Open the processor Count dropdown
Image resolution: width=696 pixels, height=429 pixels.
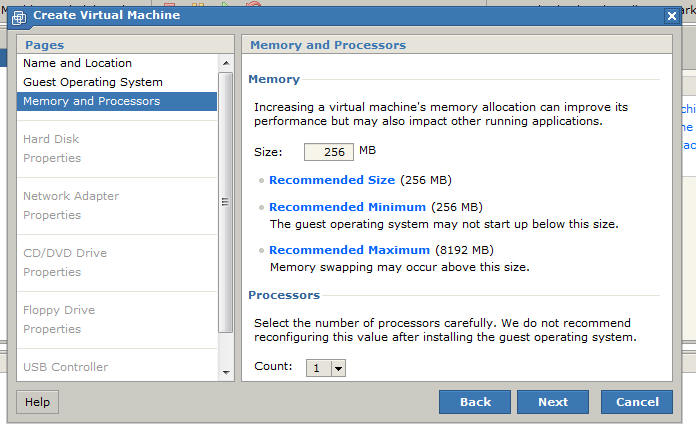pos(337,368)
